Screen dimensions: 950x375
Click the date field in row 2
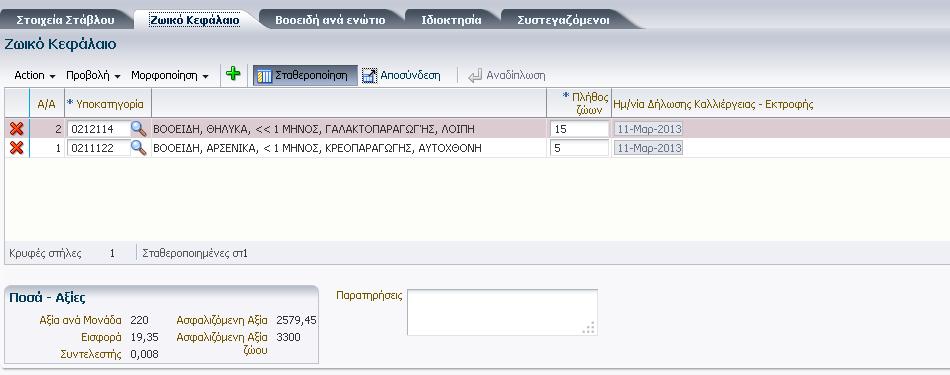click(648, 129)
